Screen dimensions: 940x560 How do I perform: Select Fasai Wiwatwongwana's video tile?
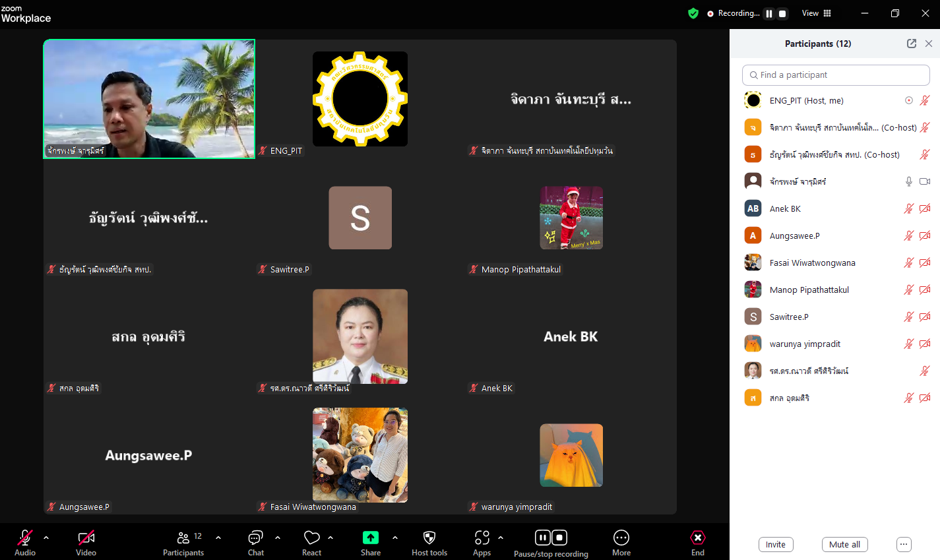click(360, 455)
